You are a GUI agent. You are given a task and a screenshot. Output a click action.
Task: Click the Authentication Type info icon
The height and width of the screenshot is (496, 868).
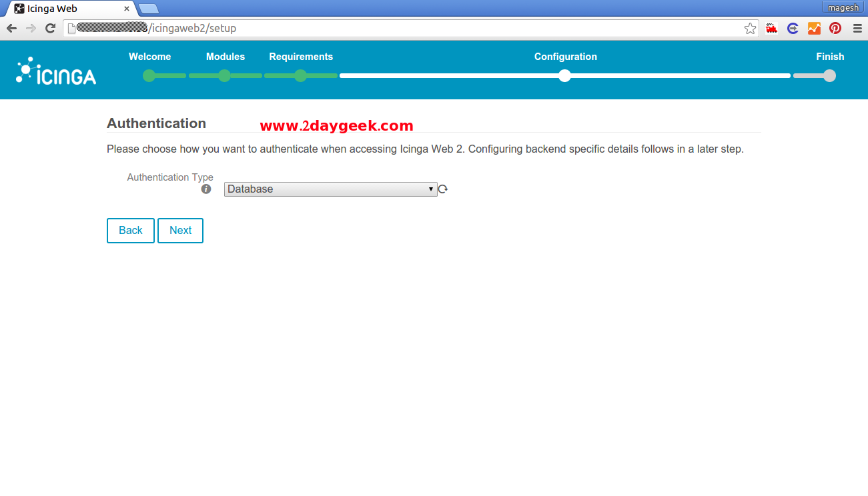point(206,189)
